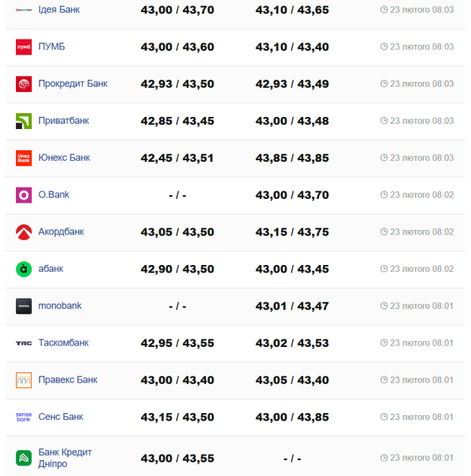Click the green Приватбанк logo icon
Image resolution: width=471 pixels, height=476 pixels.
pos(24,121)
